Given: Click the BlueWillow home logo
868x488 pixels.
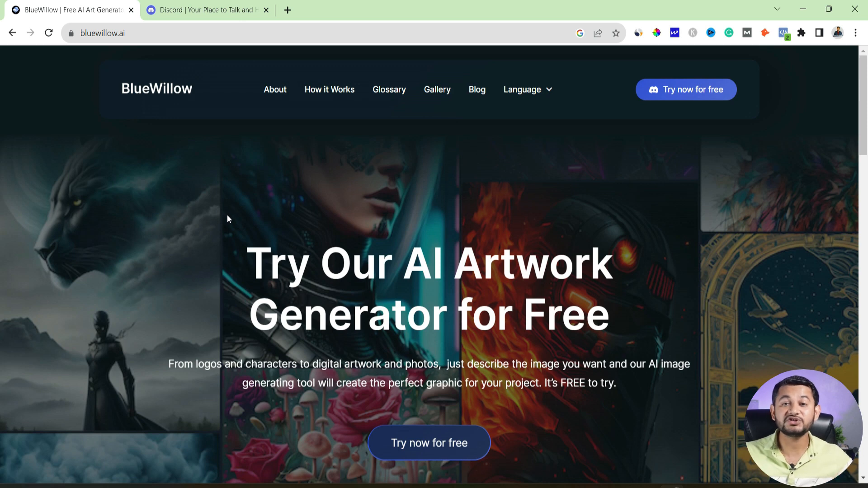Looking at the screenshot, I should point(156,88).
